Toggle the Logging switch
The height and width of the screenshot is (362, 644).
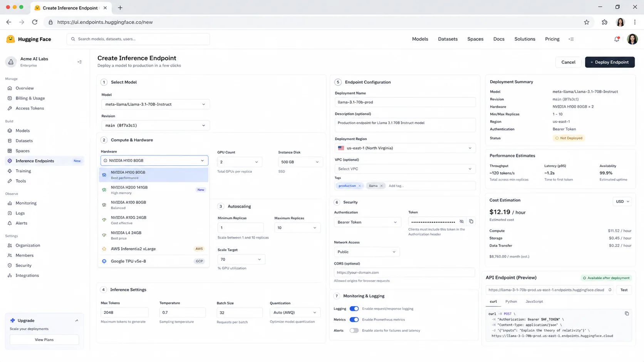point(354,309)
